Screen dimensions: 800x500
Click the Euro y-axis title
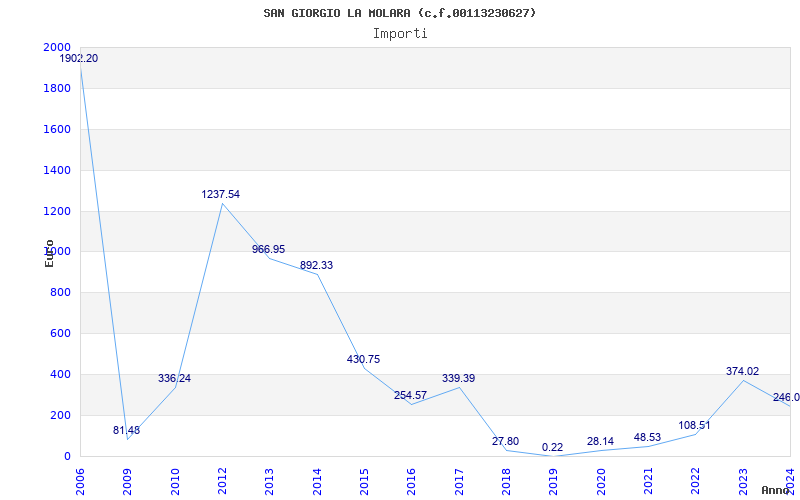point(49,253)
